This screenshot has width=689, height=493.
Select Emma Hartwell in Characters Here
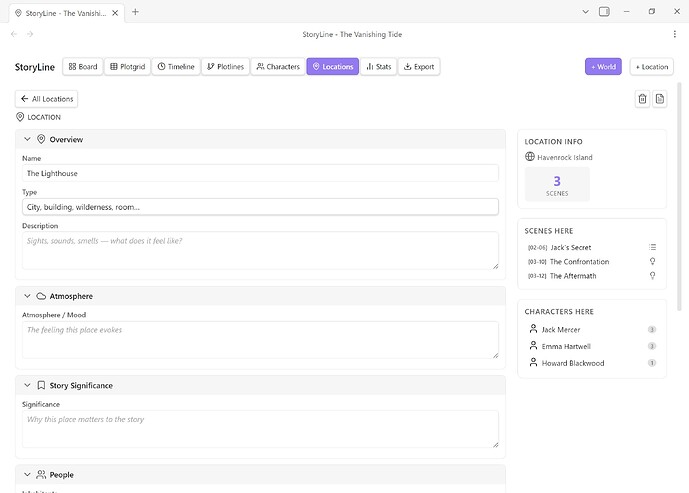(566, 346)
